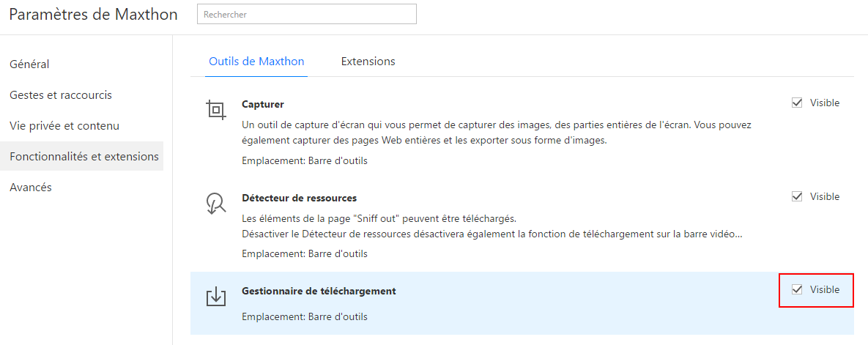Switch to the Extensions tab
Image resolution: width=868 pixels, height=345 pixels.
[x=368, y=62]
